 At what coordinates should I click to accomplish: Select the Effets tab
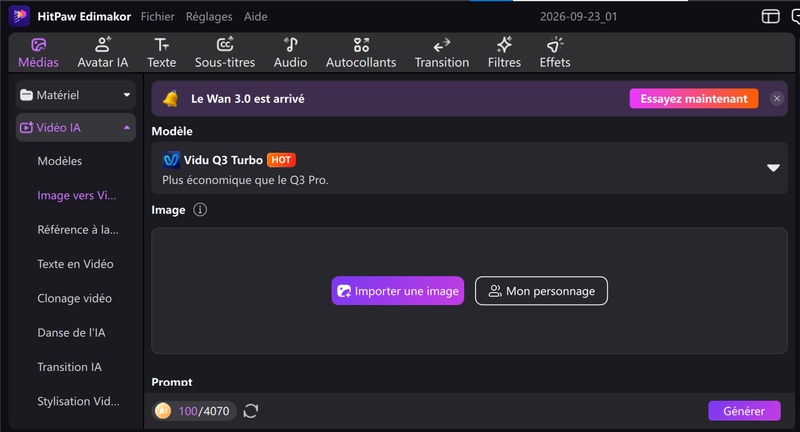coord(555,53)
